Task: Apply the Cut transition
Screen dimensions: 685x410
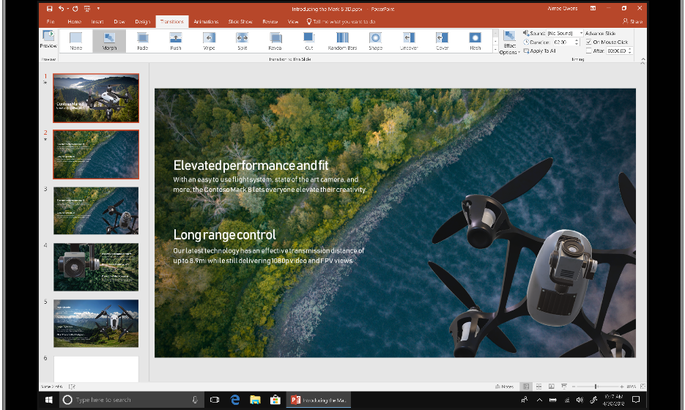Action: tap(309, 41)
